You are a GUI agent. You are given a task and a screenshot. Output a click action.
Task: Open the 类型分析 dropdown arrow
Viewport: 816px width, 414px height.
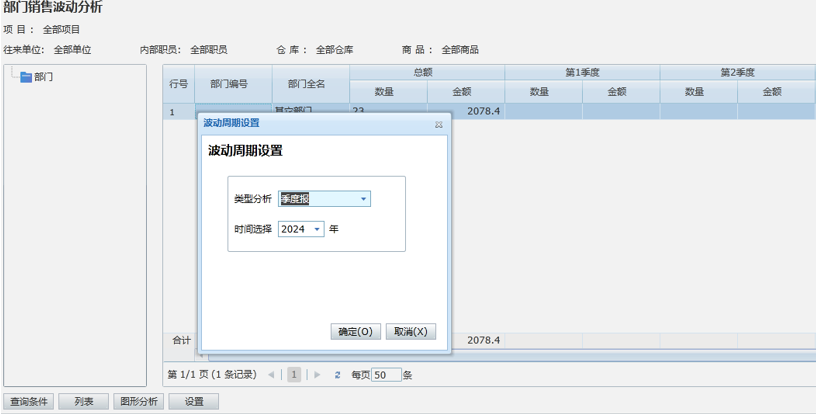point(363,199)
